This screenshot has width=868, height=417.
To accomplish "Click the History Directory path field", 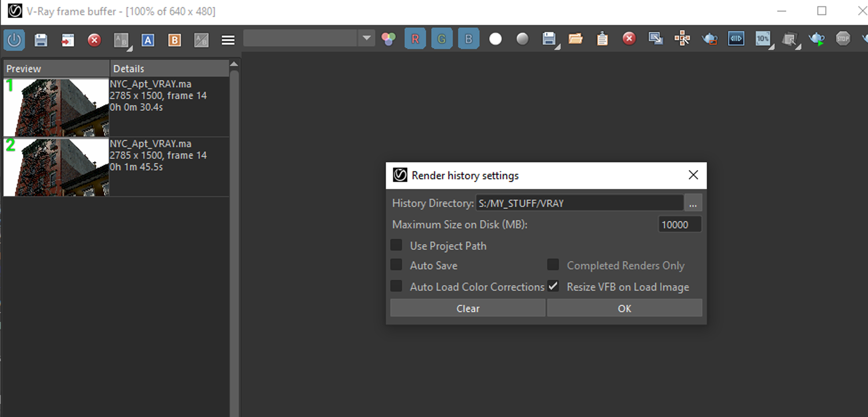I will click(x=579, y=203).
